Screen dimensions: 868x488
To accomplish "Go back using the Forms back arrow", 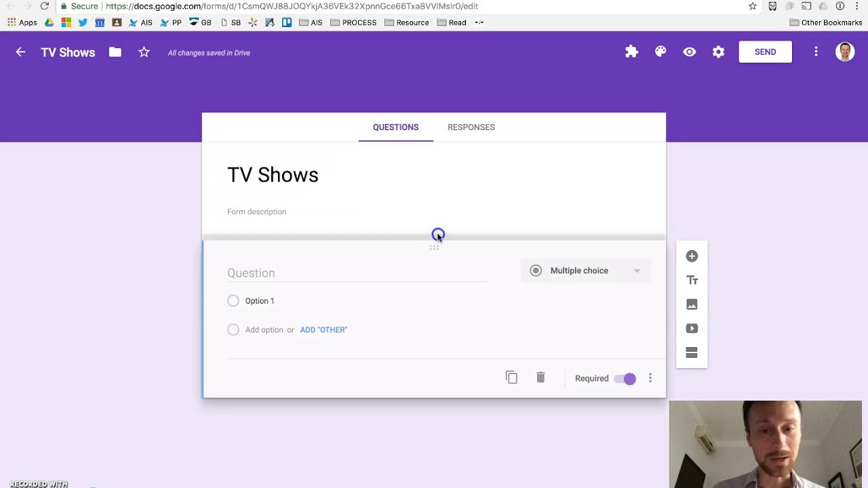I will [20, 52].
